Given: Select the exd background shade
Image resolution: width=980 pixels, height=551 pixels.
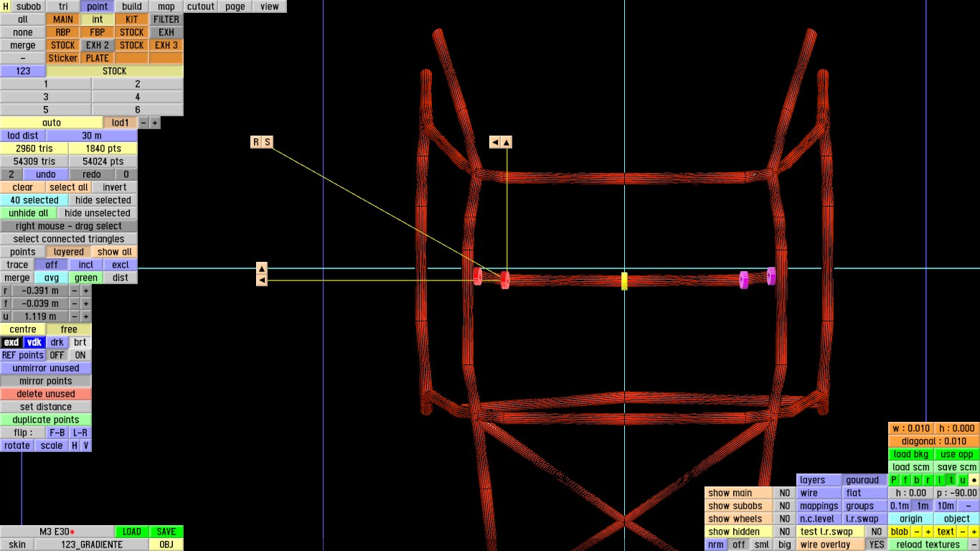Looking at the screenshot, I should pos(11,342).
